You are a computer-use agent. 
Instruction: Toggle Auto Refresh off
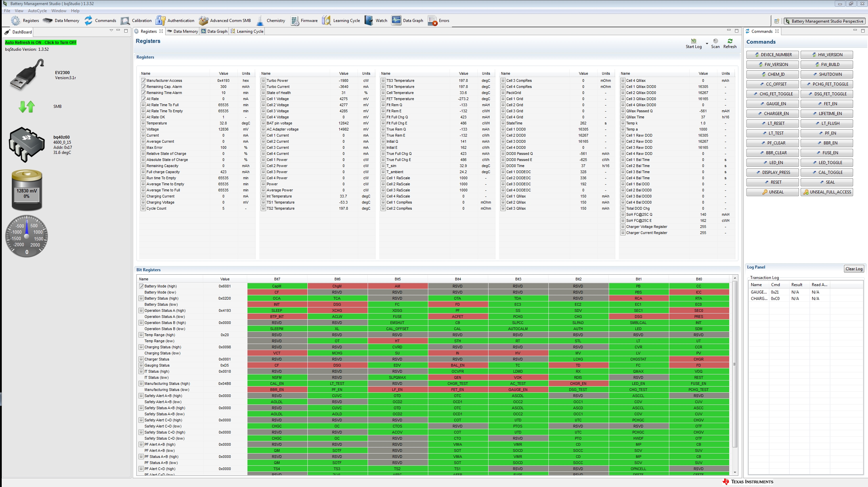pos(41,43)
